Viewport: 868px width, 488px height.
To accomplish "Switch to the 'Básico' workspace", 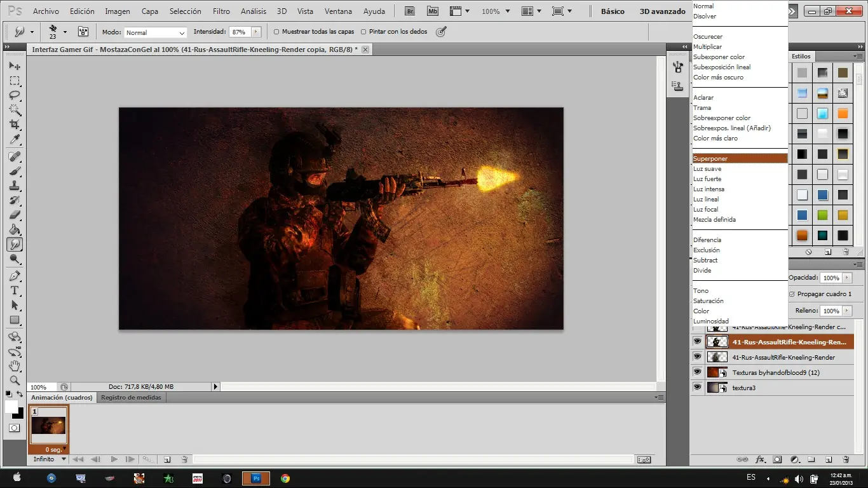I will pyautogui.click(x=612, y=11).
